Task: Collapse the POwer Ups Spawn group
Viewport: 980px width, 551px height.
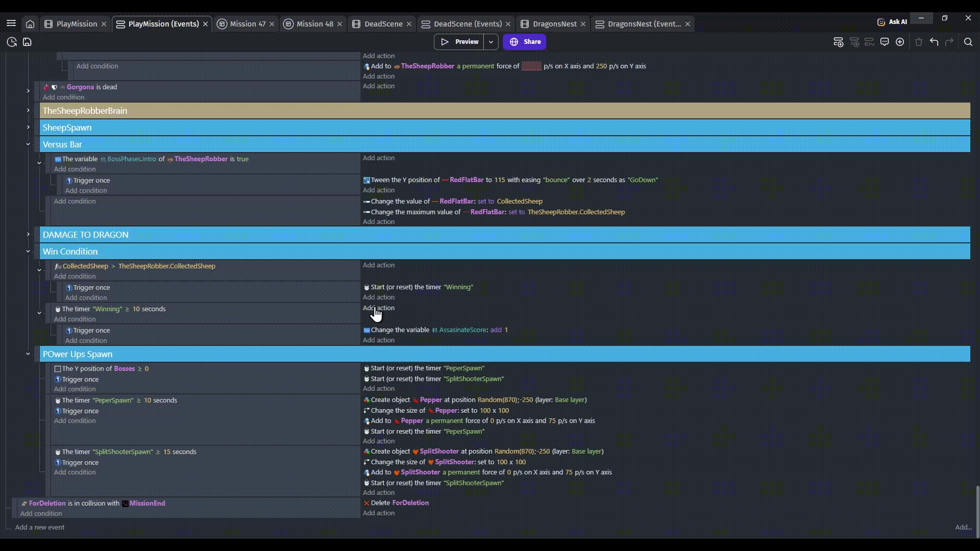Action: click(28, 354)
